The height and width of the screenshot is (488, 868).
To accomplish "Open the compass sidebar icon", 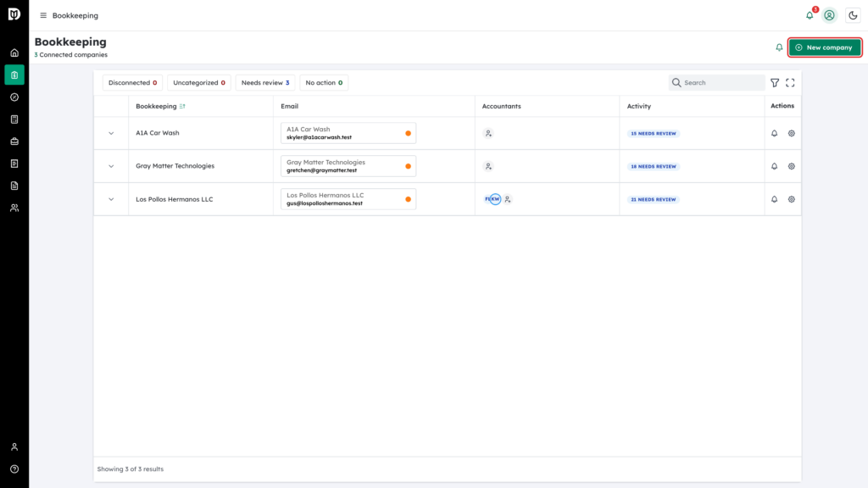I will (14, 97).
